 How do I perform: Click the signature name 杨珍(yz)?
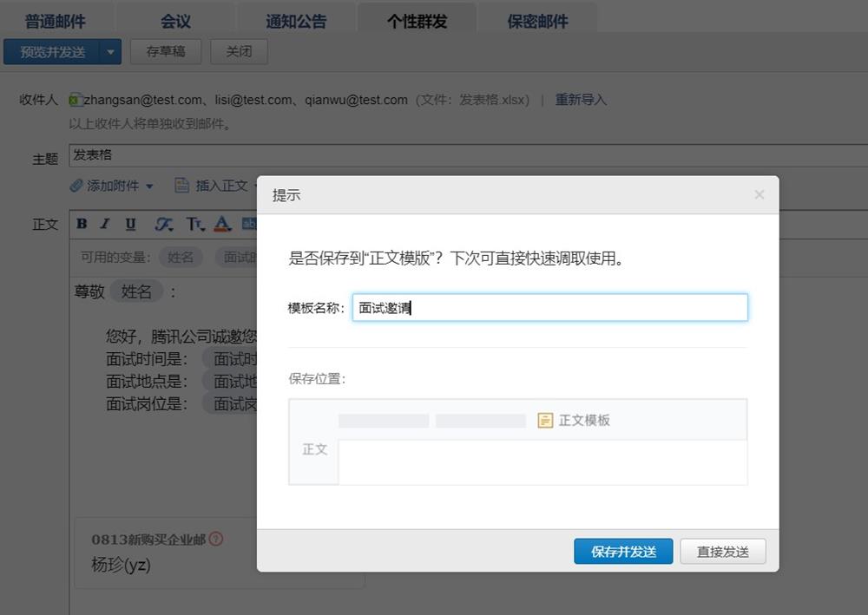click(x=121, y=565)
